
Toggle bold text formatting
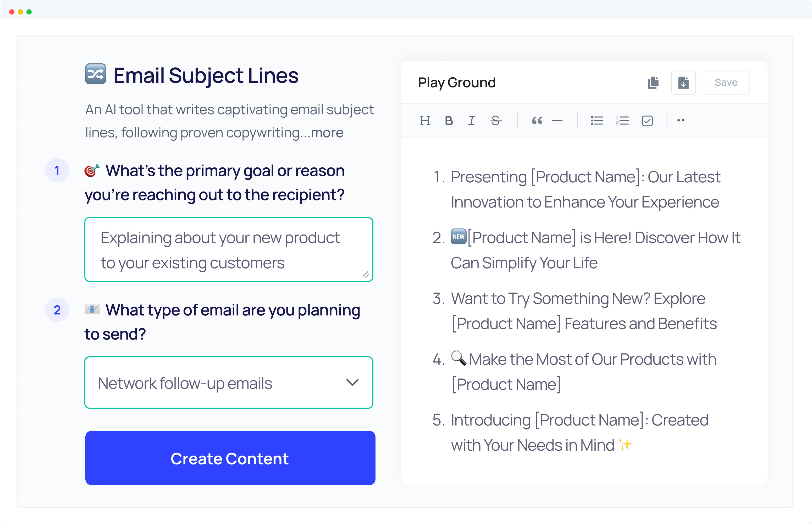pos(449,121)
